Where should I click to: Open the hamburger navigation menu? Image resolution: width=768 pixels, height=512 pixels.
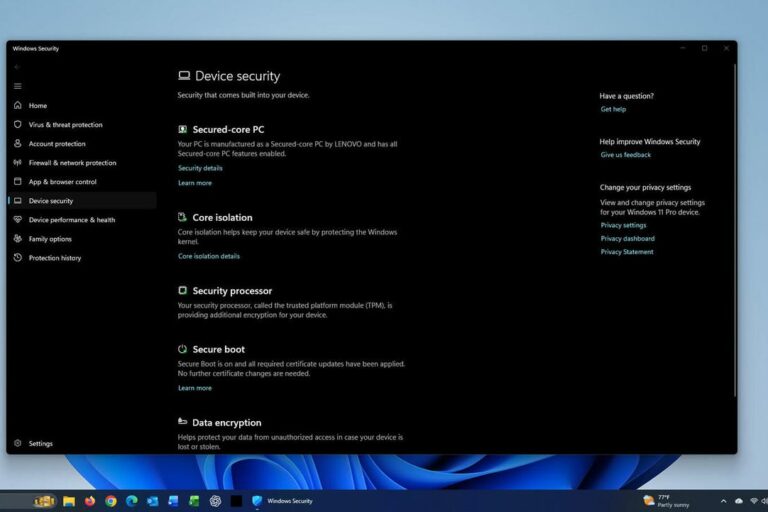click(x=17, y=86)
